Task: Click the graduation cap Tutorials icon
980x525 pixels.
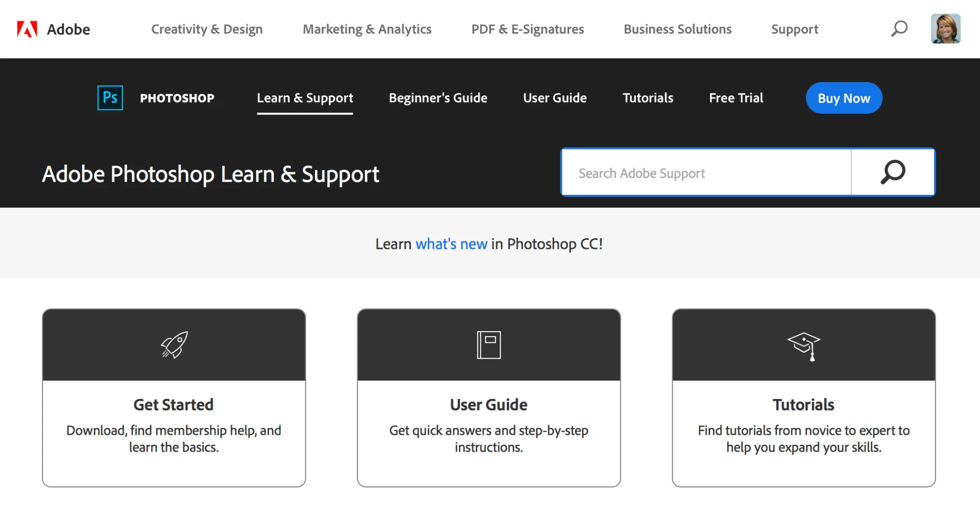Action: [x=804, y=346]
